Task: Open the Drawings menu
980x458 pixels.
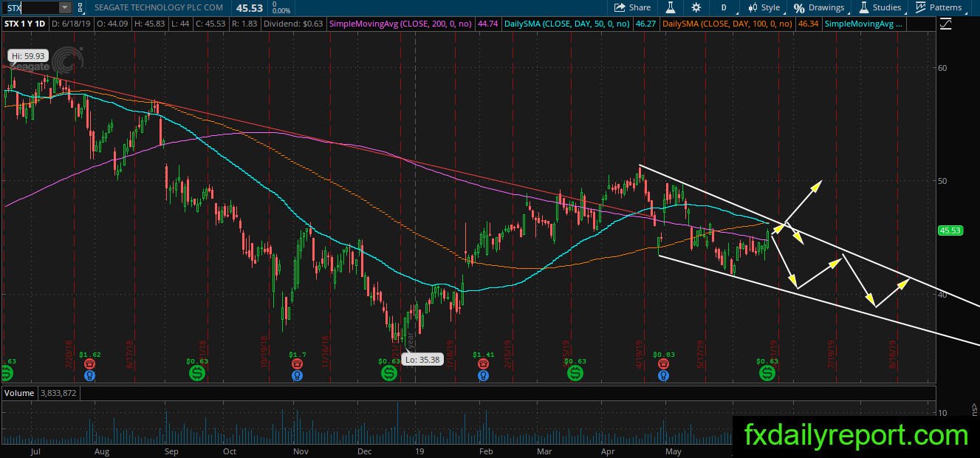Action: 819,7
